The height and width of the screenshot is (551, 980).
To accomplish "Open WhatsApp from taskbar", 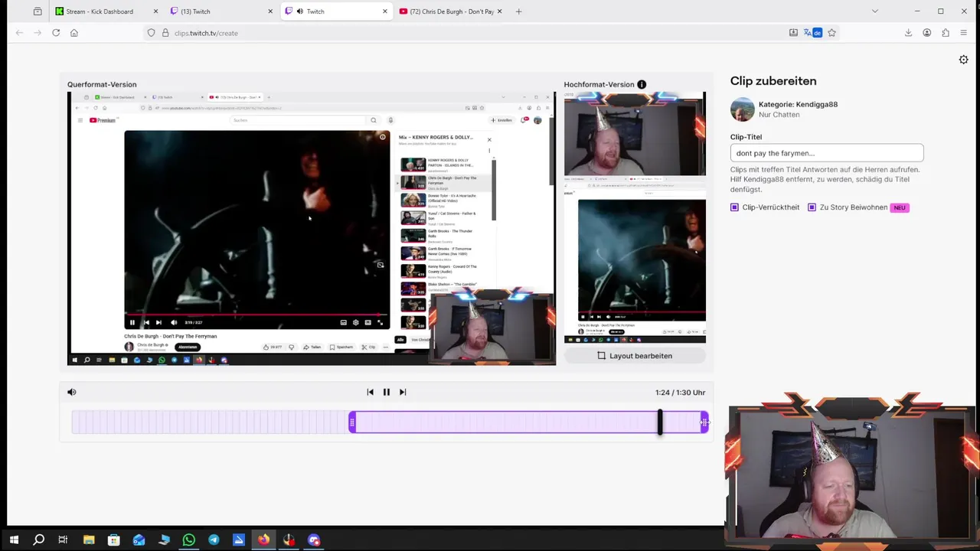I will tap(188, 540).
